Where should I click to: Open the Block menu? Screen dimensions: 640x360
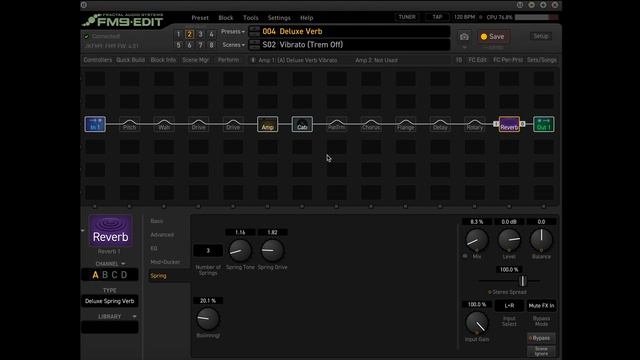(226, 18)
